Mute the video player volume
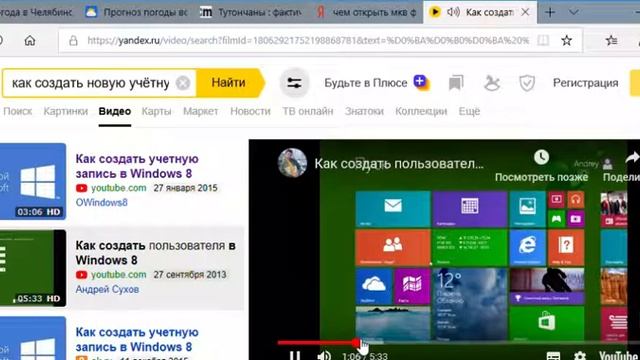This screenshot has width=640, height=360. (x=324, y=356)
